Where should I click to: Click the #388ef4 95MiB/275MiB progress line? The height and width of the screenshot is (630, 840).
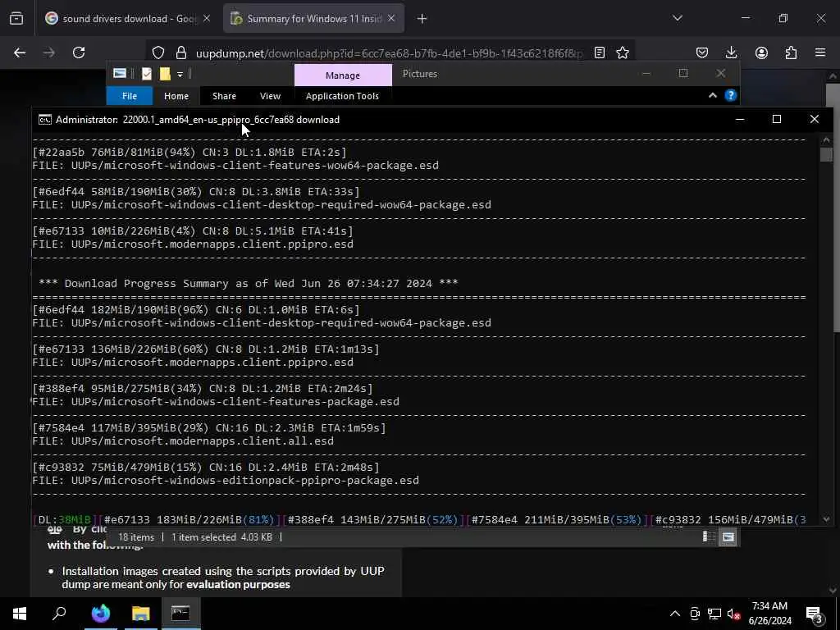coord(203,388)
